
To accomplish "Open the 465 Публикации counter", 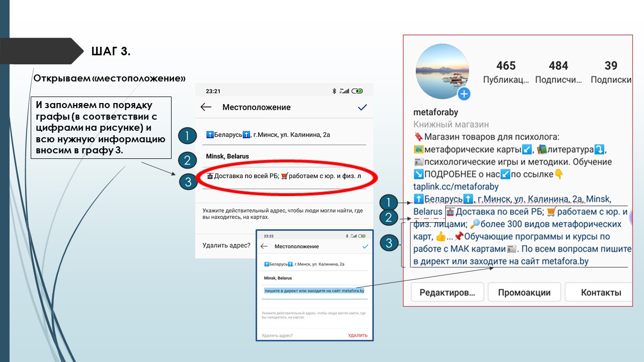I will coord(506,72).
